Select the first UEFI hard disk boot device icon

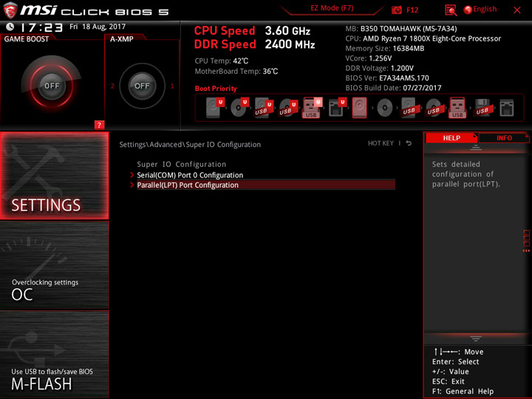(215, 108)
